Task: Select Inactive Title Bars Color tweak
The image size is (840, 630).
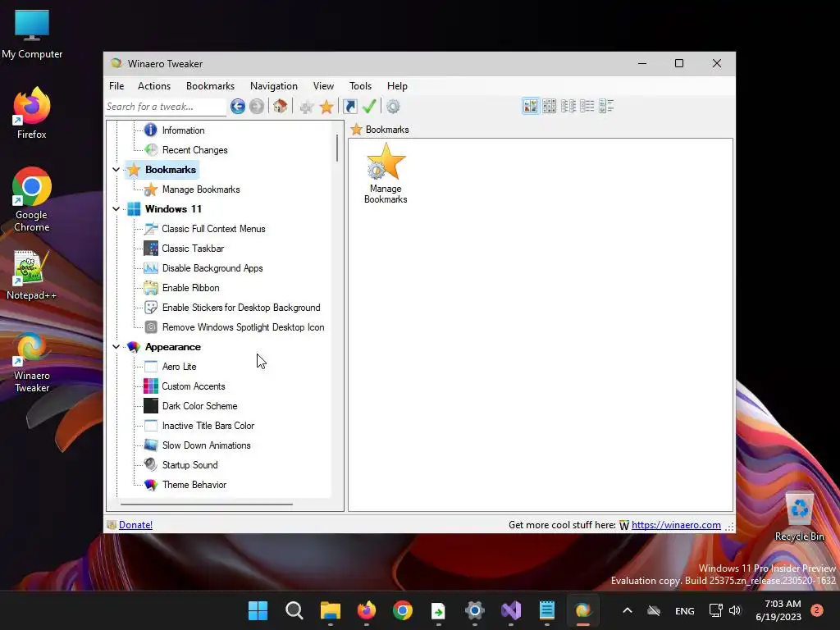Action: click(208, 426)
